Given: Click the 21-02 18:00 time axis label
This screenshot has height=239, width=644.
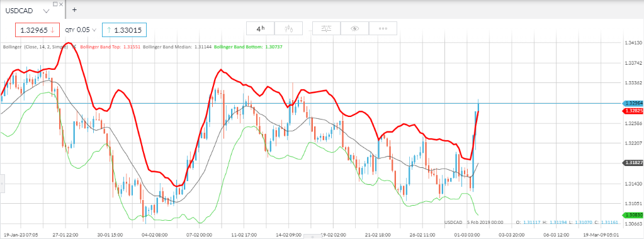Looking at the screenshot, I should [x=378, y=235].
